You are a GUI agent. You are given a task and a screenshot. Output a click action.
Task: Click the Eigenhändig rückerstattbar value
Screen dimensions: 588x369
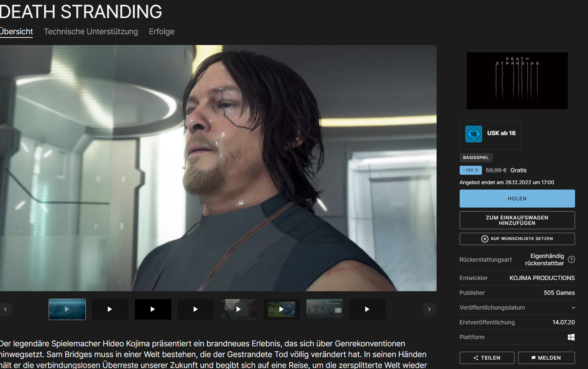point(544,259)
